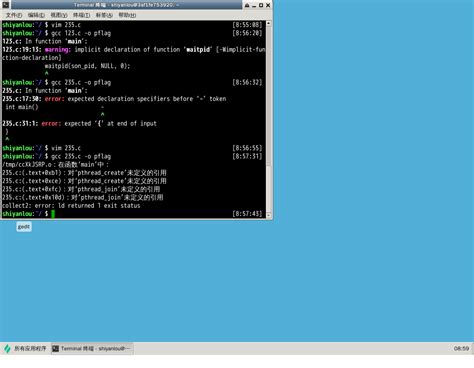Click the [8:55:08] timestamp
474x368 pixels.
(x=247, y=25)
